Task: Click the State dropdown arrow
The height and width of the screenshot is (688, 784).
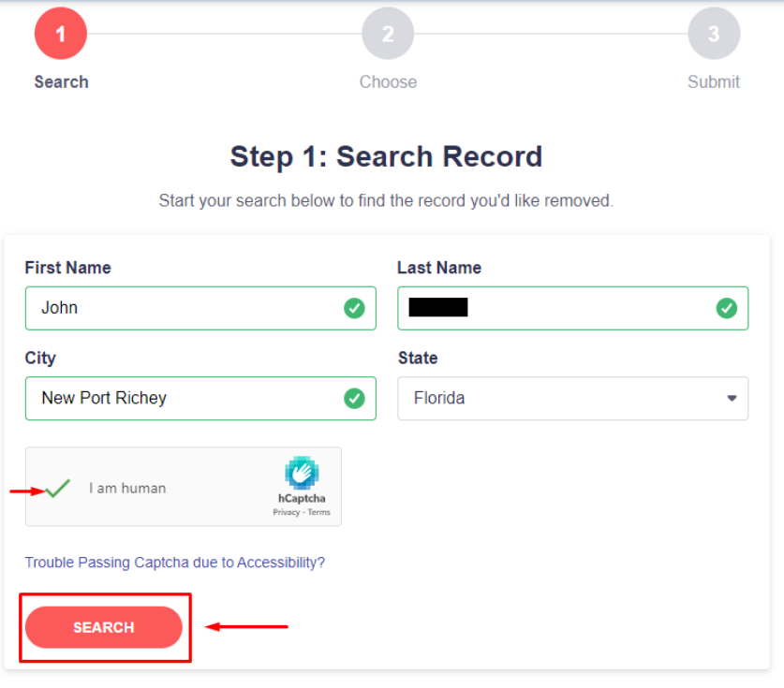Action: pyautogui.click(x=732, y=399)
